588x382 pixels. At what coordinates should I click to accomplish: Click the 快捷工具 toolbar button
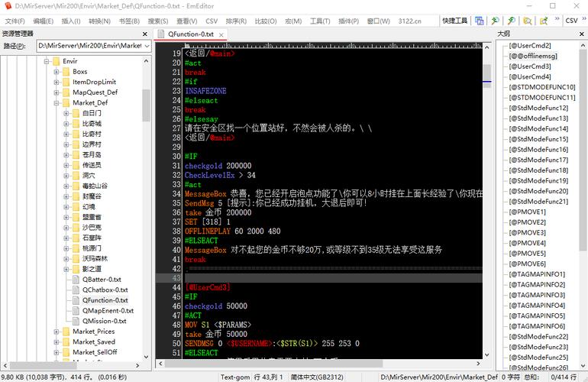pos(454,21)
